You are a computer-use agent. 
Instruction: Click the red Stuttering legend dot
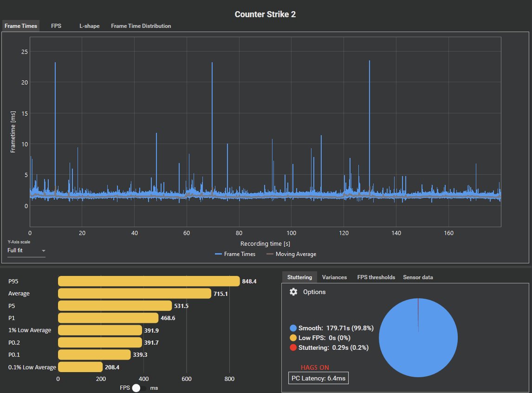pyautogui.click(x=293, y=347)
